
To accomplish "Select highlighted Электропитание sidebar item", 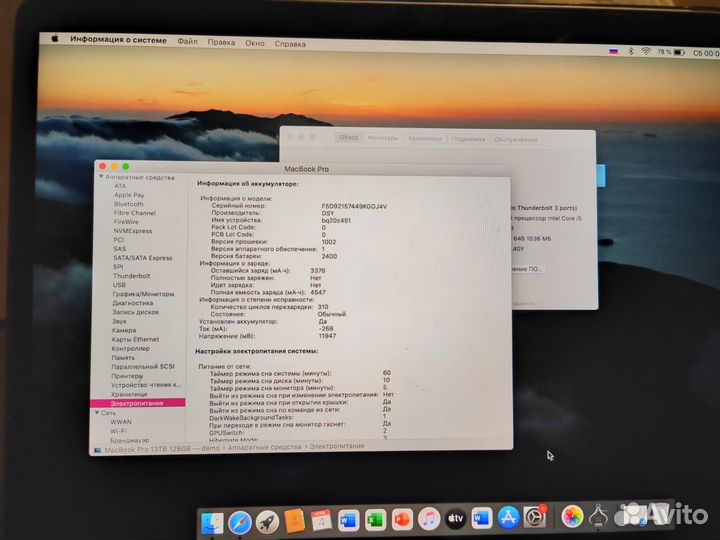I will point(138,403).
